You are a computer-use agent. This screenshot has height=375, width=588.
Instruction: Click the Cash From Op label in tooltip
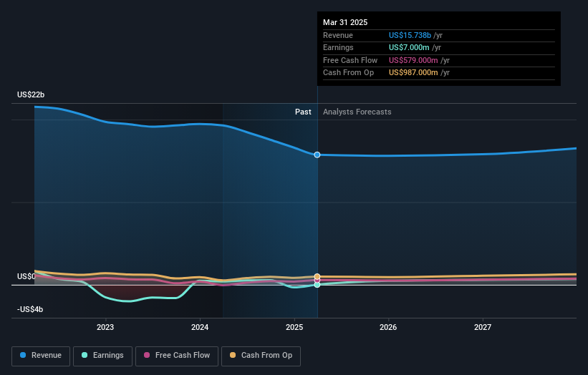(348, 73)
